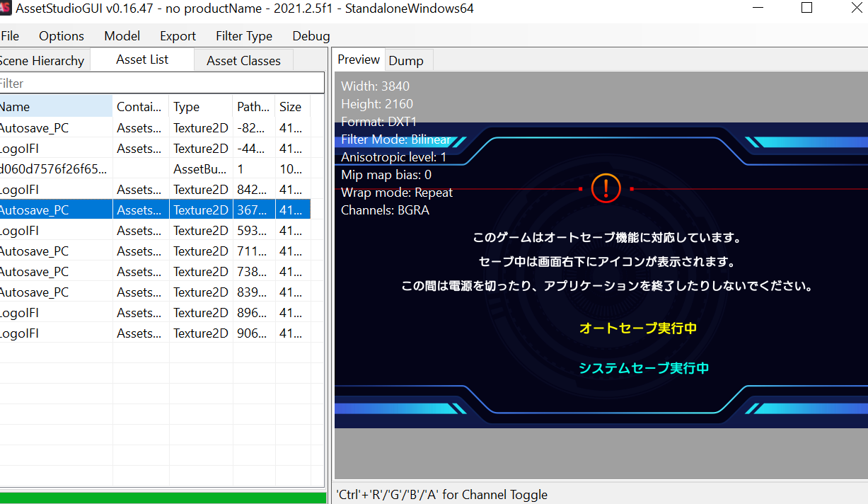Select the Autosave_PC row with PathID -82...
Image resolution: width=868 pixels, height=504 pixels.
click(x=155, y=128)
